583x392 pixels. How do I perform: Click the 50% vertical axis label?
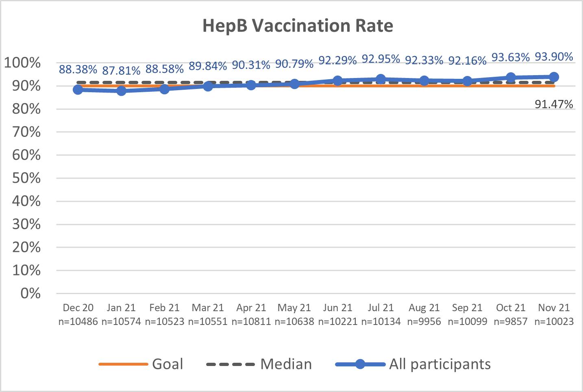click(26, 178)
